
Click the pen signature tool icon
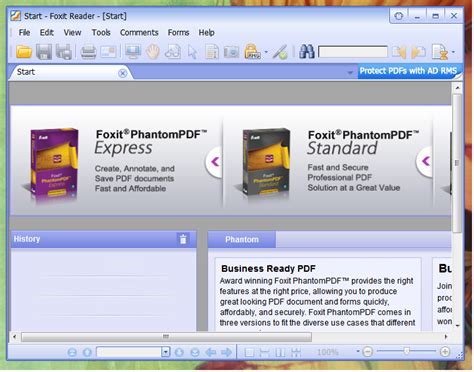(280, 52)
